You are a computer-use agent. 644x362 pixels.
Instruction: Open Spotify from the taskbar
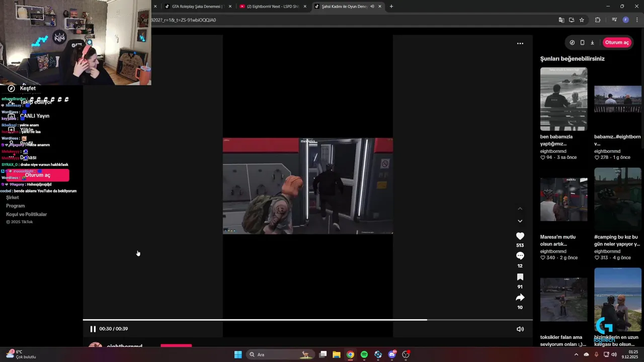coord(364,354)
